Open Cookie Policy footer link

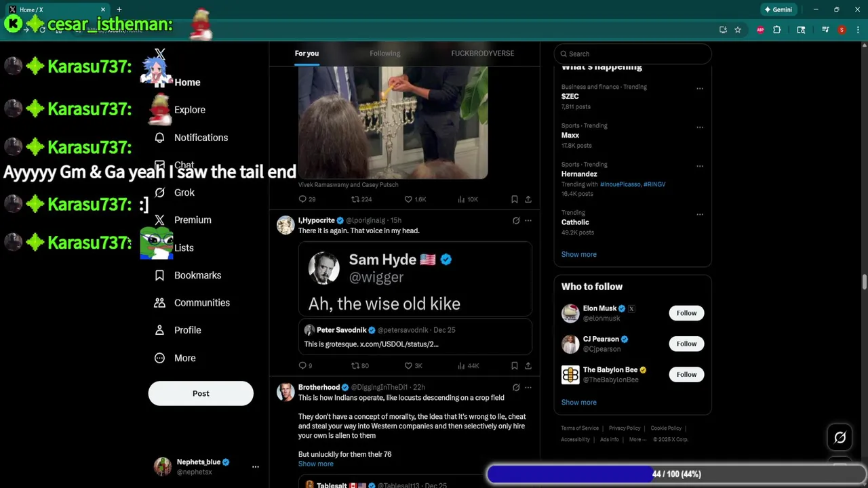tap(666, 428)
